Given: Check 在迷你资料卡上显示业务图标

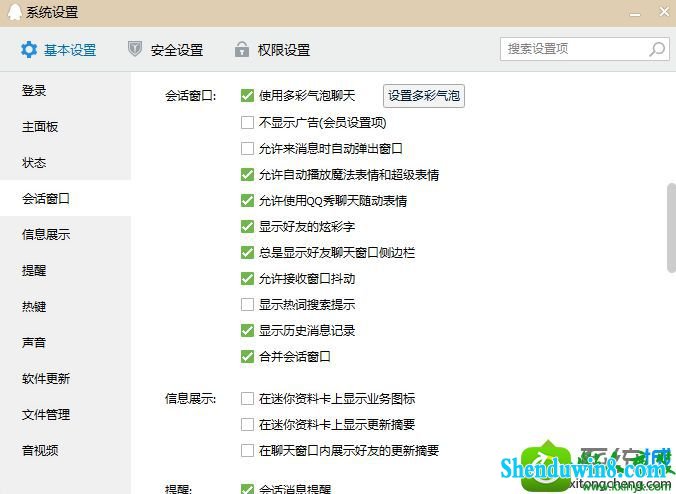Looking at the screenshot, I should pos(247,398).
